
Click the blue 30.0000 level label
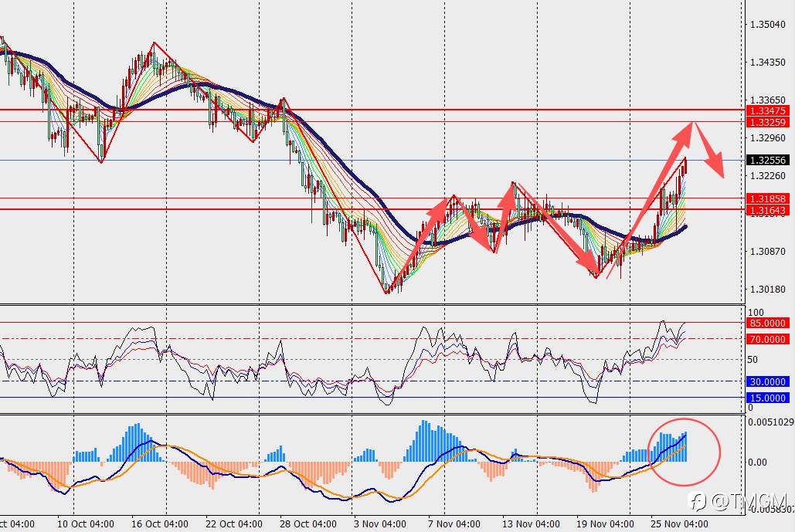[768, 381]
